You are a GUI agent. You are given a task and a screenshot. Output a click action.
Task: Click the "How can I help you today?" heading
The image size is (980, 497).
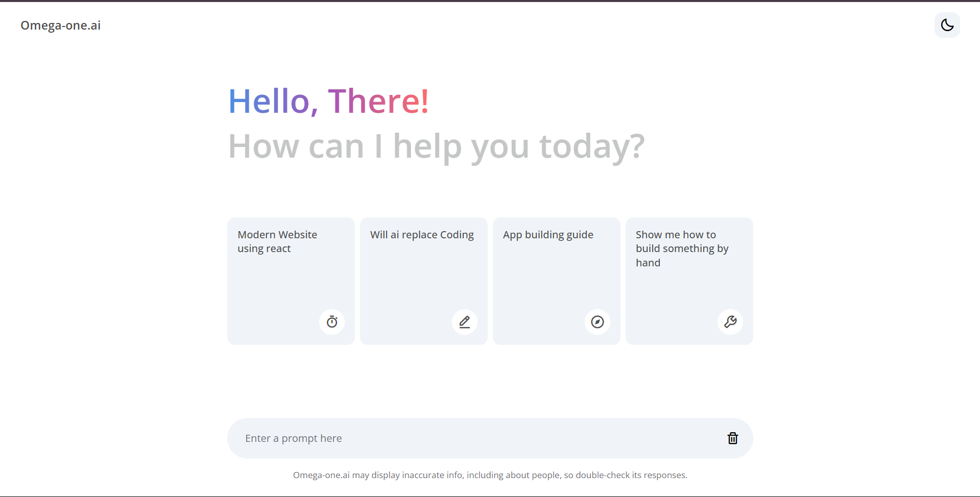pos(436,146)
